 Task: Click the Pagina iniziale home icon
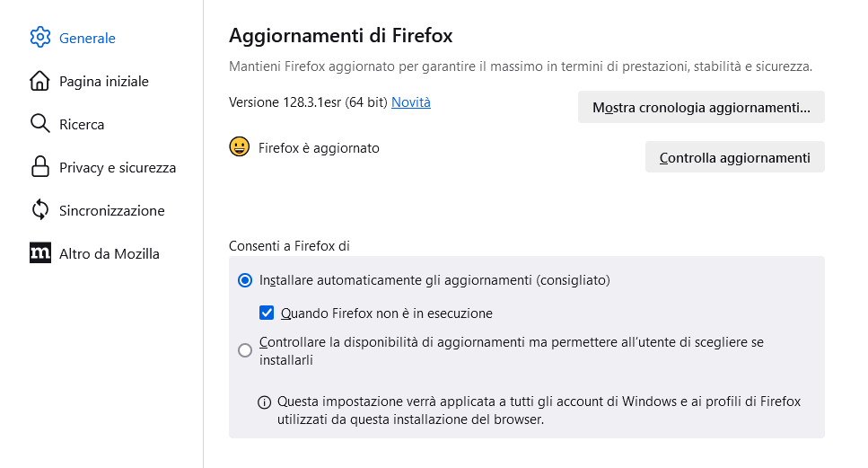point(40,81)
